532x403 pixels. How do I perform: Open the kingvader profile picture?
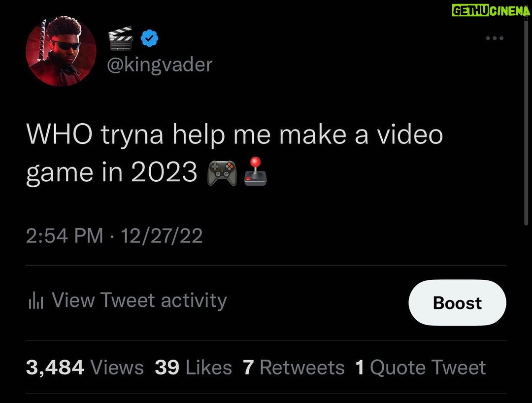click(x=61, y=51)
